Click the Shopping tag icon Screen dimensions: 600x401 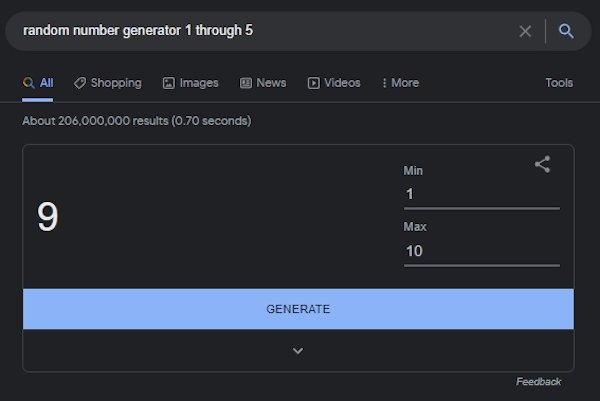(80, 83)
